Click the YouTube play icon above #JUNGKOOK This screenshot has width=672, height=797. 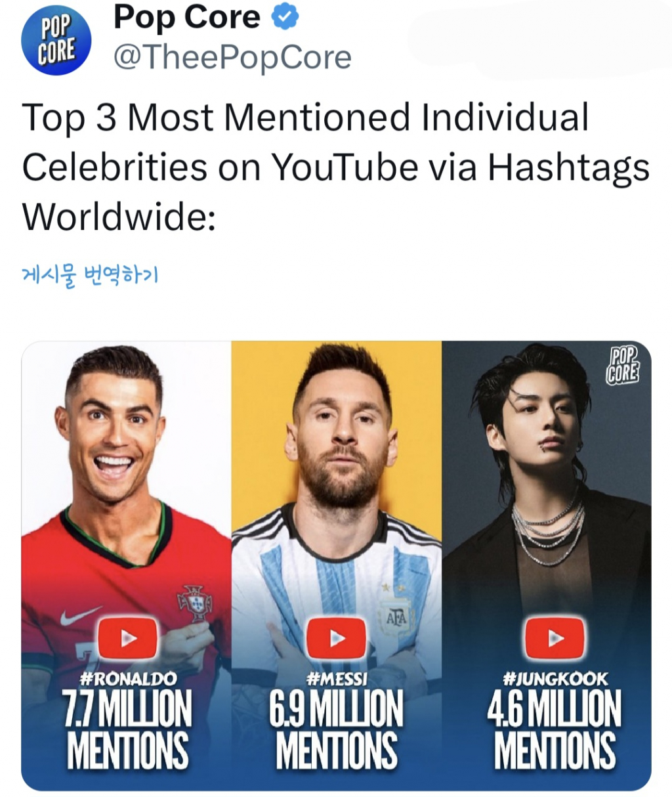click(555, 638)
